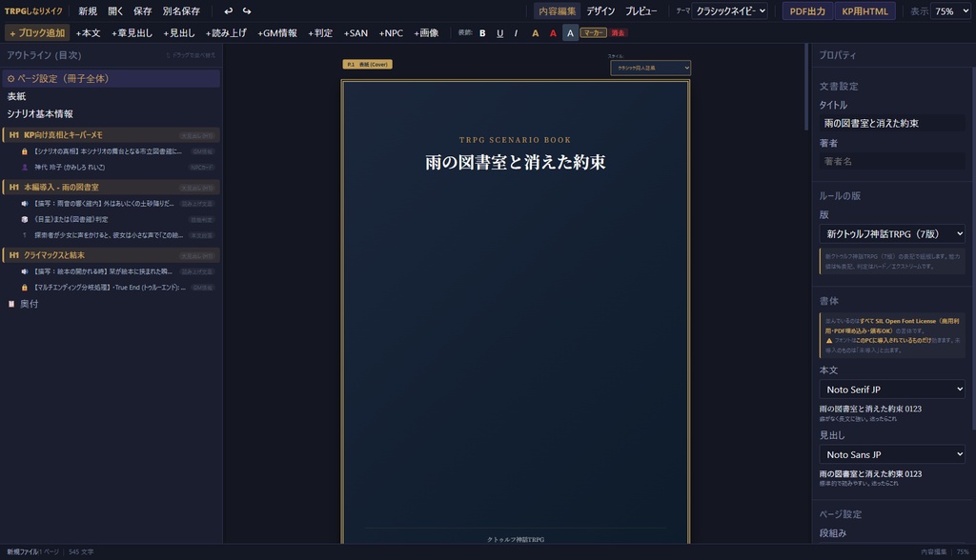This screenshot has width=976, height=560.
Task: Click 開く in the top menu
Action: [115, 11]
